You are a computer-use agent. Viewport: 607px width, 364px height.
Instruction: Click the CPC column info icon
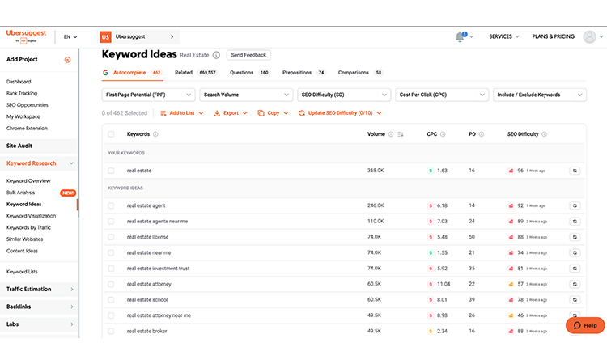pos(443,134)
